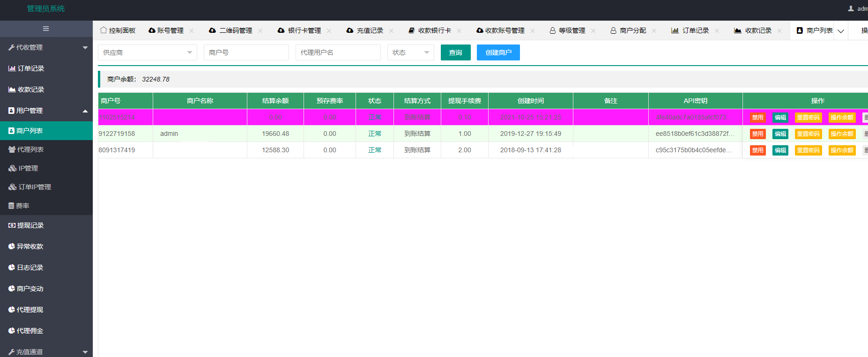Image resolution: width=868 pixels, height=357 pixels.
Task: Open 订单IP管理 in the sidebar
Action: click(46, 187)
